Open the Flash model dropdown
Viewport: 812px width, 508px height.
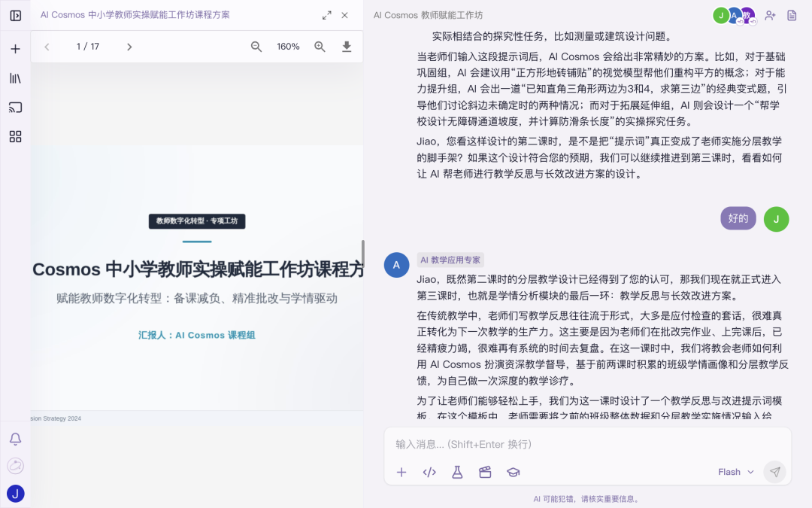[x=735, y=472]
